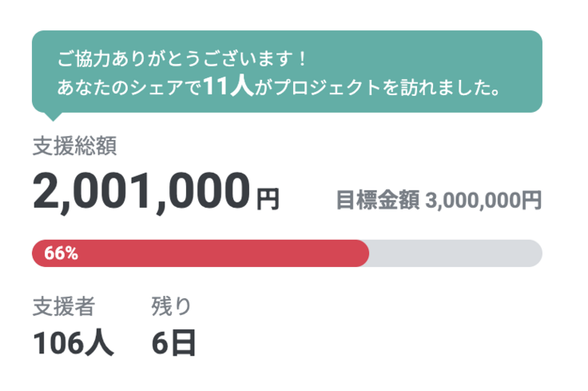Click the right end of the red progress fill
This screenshot has width=588, height=391.
pos(364,253)
